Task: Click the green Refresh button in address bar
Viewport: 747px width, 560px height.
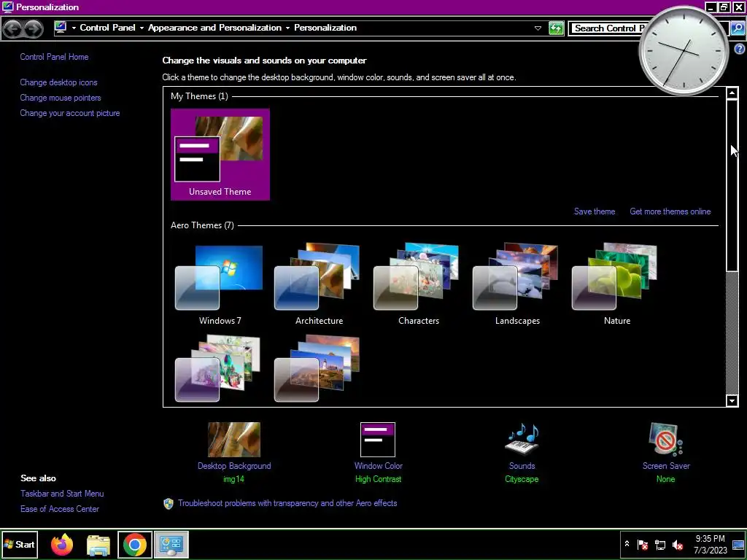Action: tap(556, 28)
